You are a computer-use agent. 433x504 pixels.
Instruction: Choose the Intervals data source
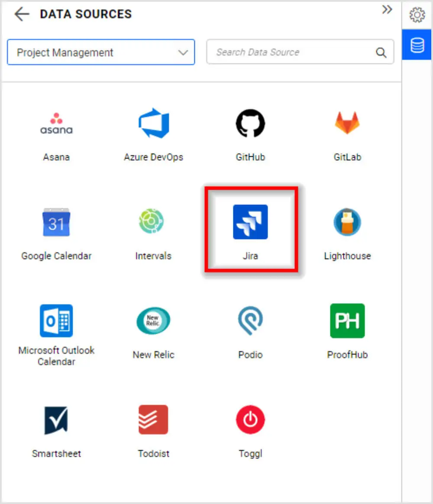point(153,223)
